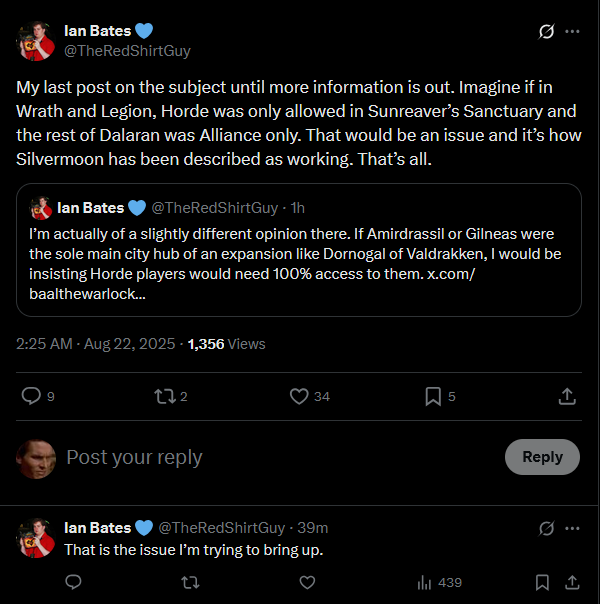Click the Grok icon on the reply post
The image size is (600, 604).
pos(546,527)
